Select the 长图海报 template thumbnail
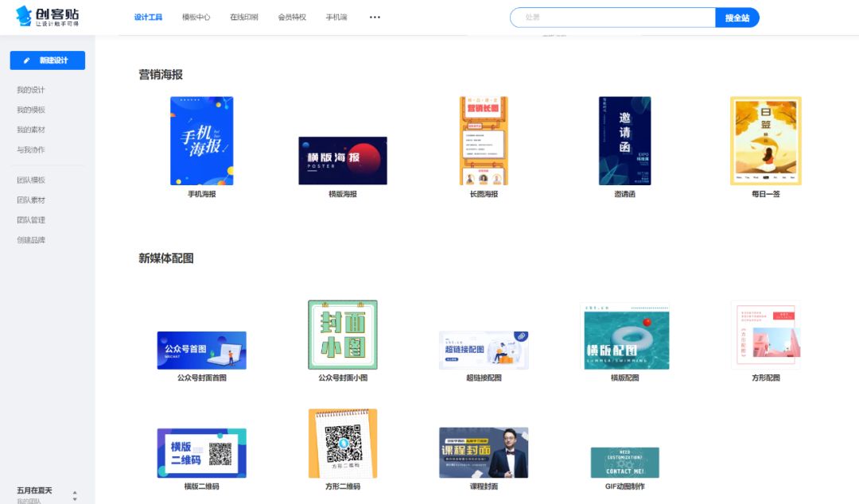Screen dimensions: 859x504 click(x=484, y=141)
